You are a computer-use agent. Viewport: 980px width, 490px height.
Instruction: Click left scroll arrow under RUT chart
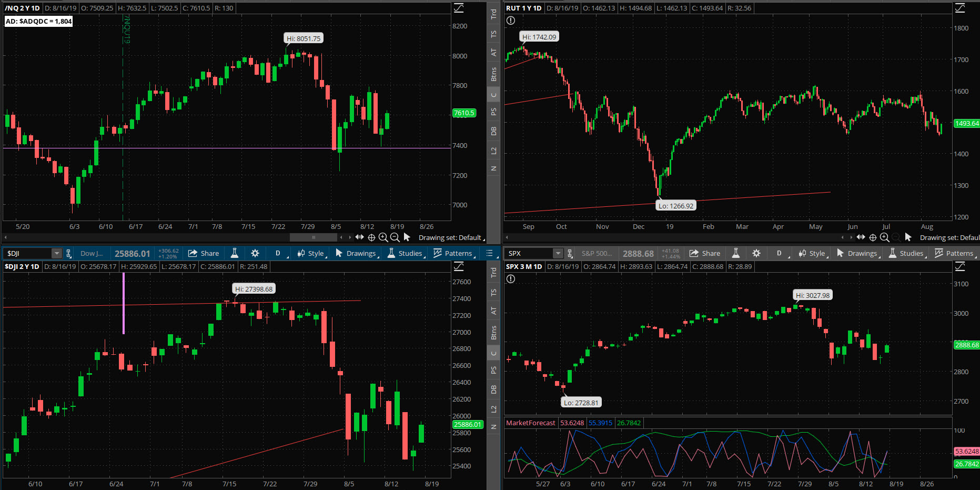click(507, 237)
